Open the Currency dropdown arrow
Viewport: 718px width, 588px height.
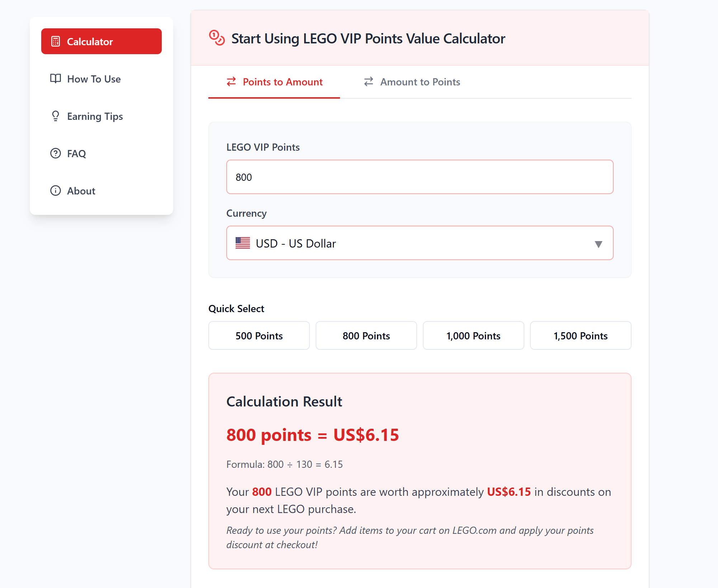point(598,244)
